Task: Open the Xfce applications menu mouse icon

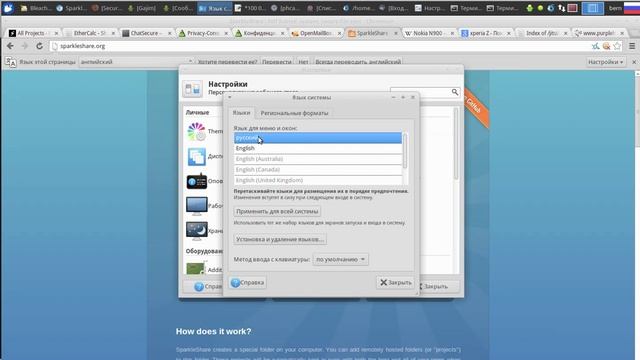Action: 8,8
